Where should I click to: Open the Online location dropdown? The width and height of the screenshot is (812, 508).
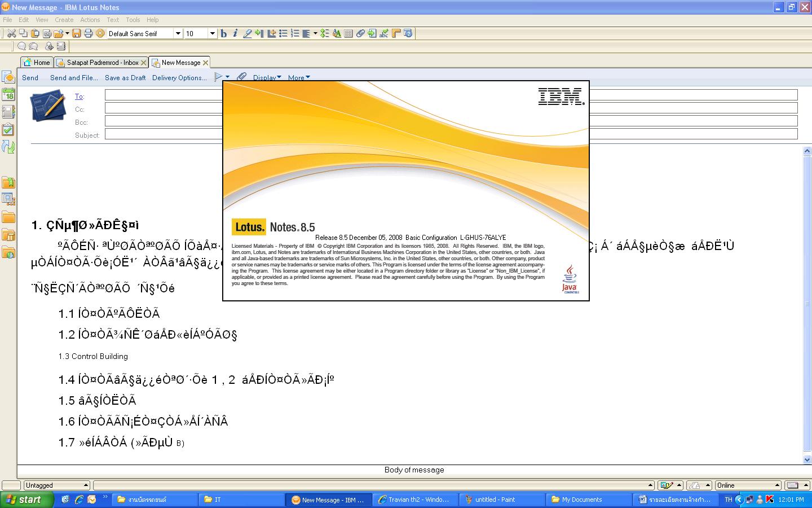(748, 485)
